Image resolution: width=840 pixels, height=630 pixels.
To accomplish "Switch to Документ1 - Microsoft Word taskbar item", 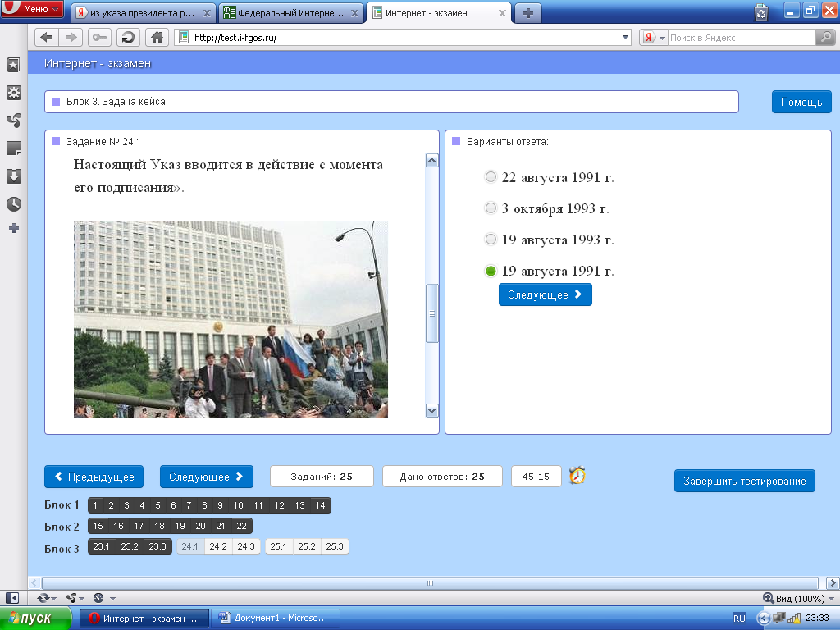I will tap(276, 619).
